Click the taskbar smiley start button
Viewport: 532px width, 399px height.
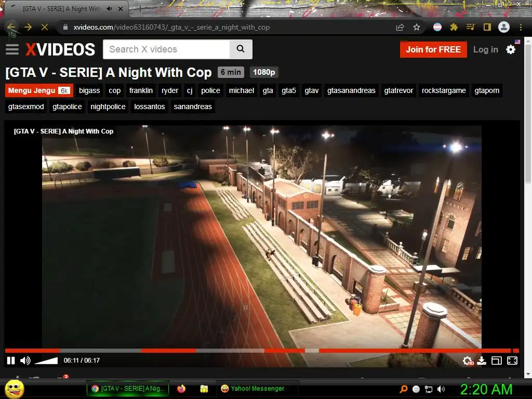click(x=15, y=389)
